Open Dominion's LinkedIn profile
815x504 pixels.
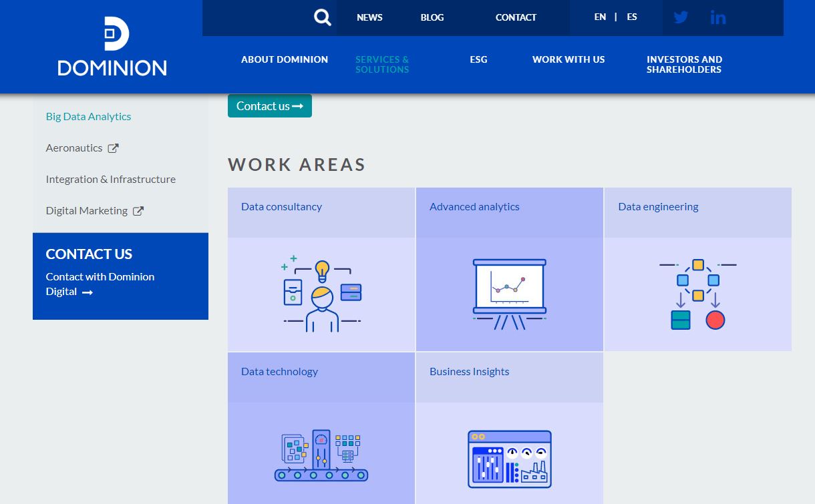click(718, 17)
